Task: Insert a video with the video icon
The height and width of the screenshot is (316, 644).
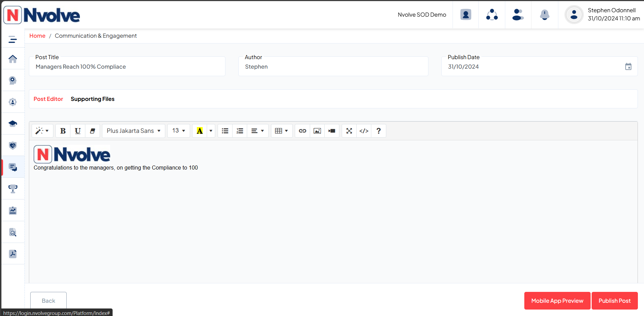Action: 332,131
